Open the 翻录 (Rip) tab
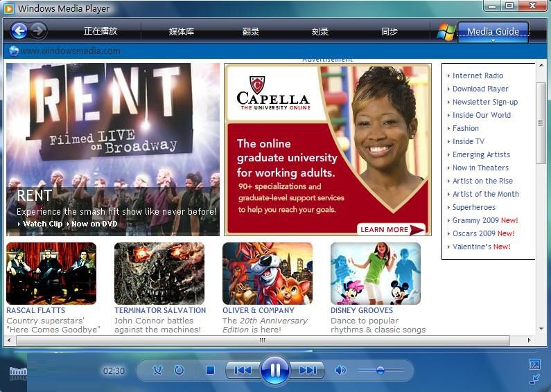The image size is (551, 392). (251, 31)
